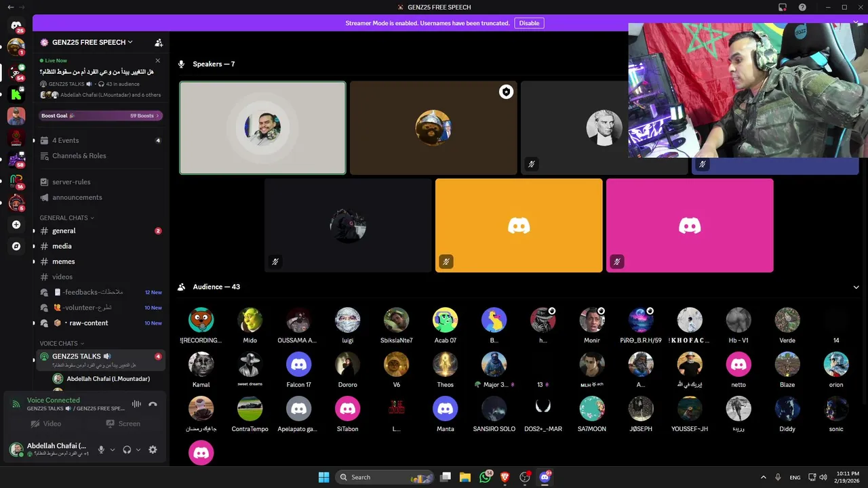Collapse the VOICE CHATS category
This screenshot has width=868, height=488.
pos(62,344)
